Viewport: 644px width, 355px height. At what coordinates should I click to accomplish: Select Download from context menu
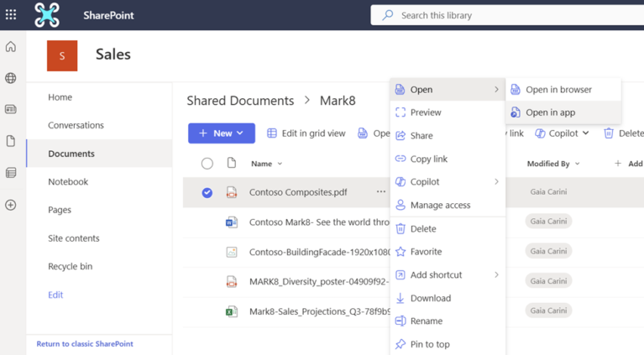click(x=448, y=298)
